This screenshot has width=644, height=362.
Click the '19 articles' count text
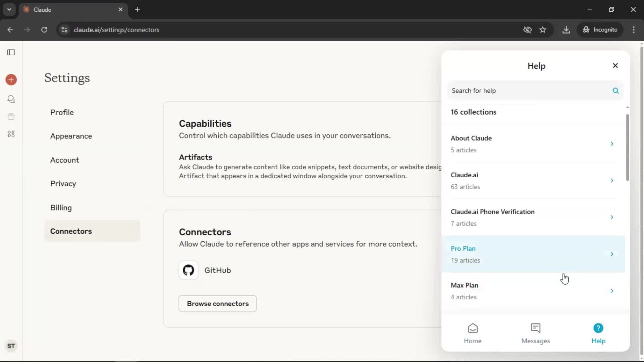coord(465,260)
